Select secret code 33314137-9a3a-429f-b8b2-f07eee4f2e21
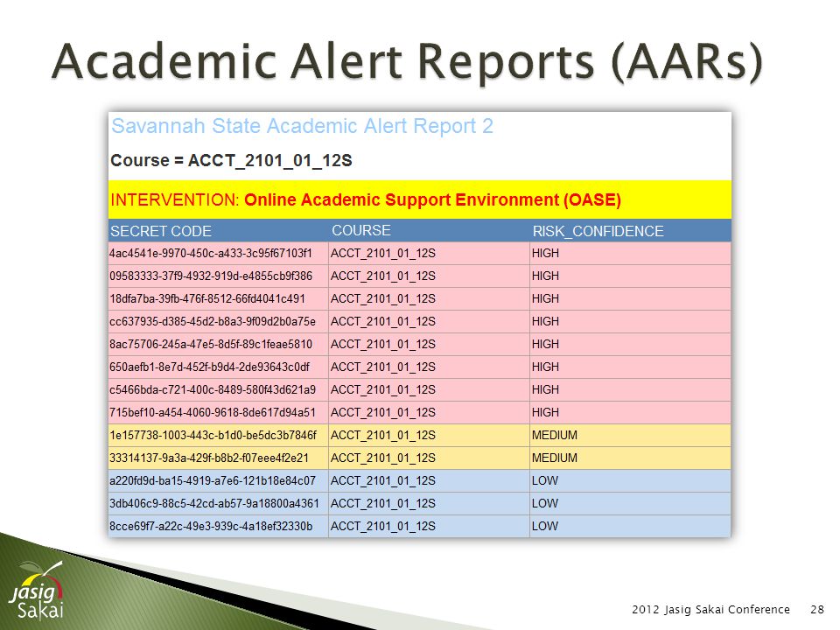840x630 pixels. pos(209,458)
